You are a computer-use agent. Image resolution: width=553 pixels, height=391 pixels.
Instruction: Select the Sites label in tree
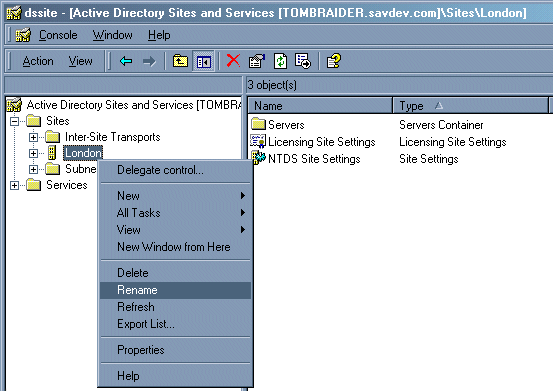coord(58,121)
